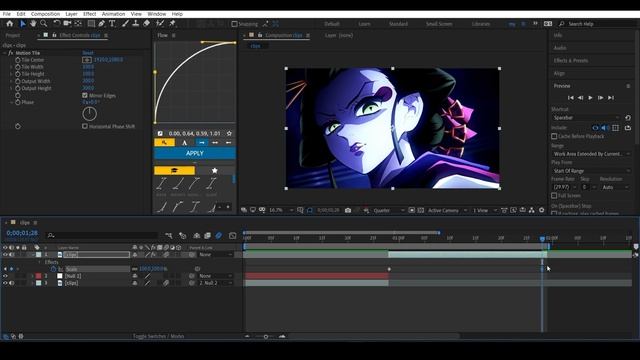Image resolution: width=640 pixels, height=360 pixels.
Task: Click Toggle Switches / Modes button
Action: pyautogui.click(x=158, y=336)
